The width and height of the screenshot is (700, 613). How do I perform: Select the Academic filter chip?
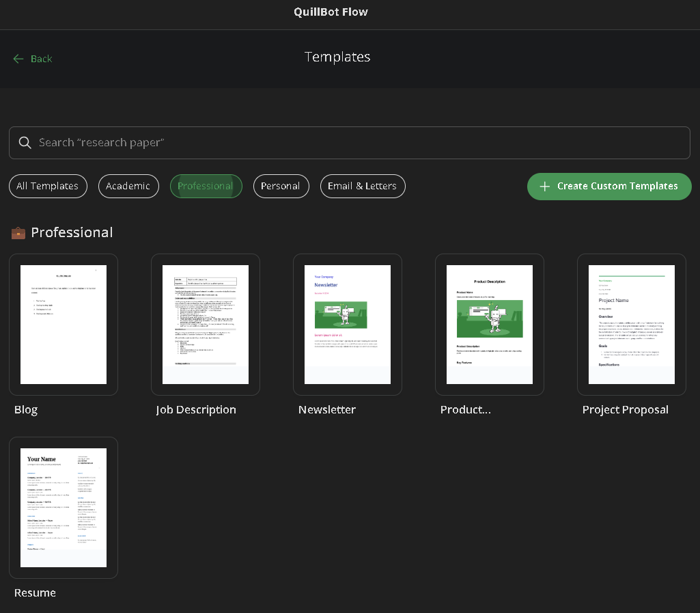pyautogui.click(x=128, y=186)
